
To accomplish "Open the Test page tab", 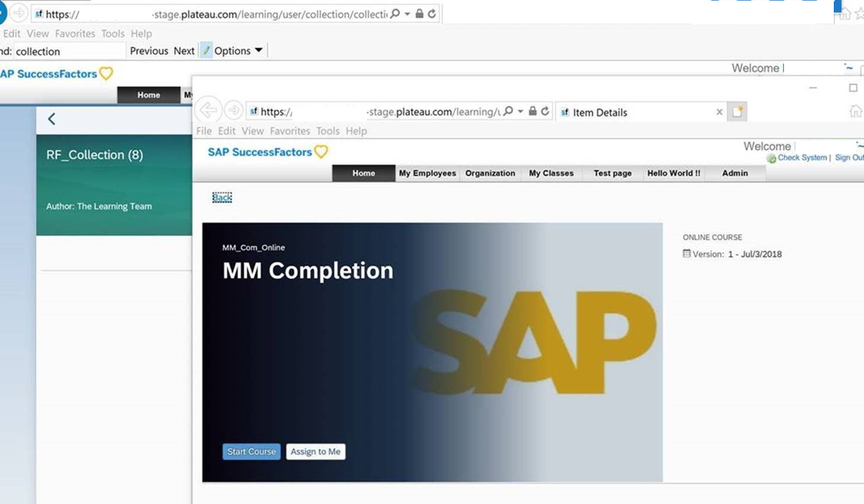I will coord(613,173).
